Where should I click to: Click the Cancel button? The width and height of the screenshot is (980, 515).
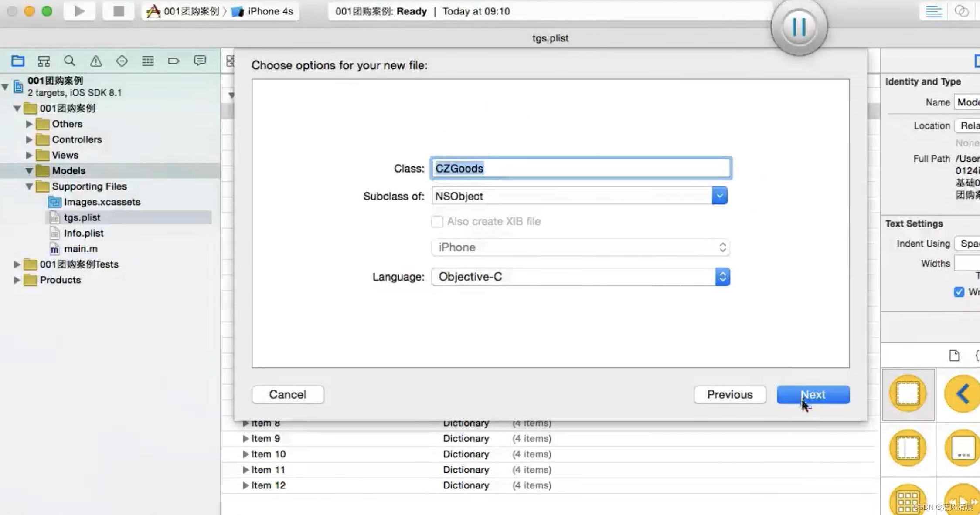288,394
